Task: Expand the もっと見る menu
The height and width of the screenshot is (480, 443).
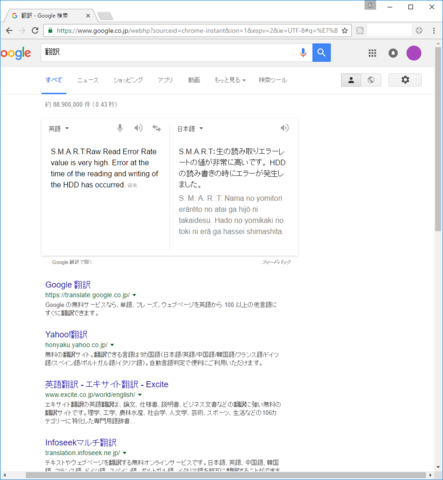Action: tap(230, 80)
